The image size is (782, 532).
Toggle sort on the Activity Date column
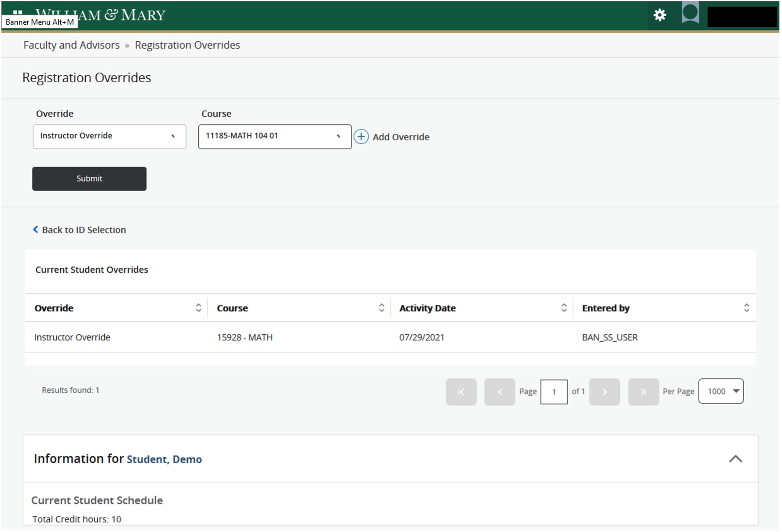(x=564, y=307)
